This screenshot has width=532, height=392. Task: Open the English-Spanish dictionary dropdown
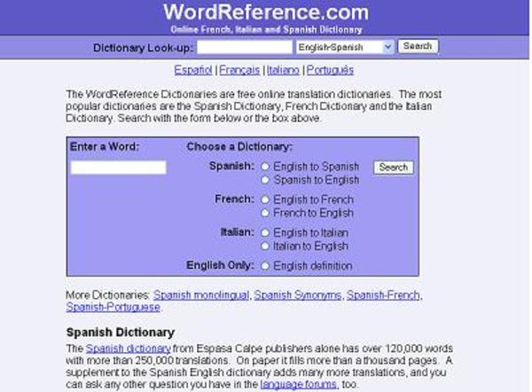click(344, 47)
